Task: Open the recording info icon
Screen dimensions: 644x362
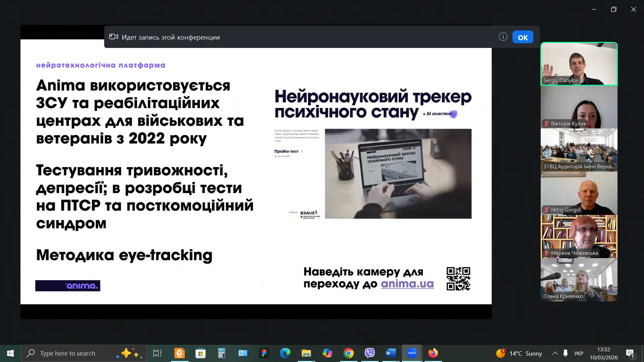Action: (503, 37)
